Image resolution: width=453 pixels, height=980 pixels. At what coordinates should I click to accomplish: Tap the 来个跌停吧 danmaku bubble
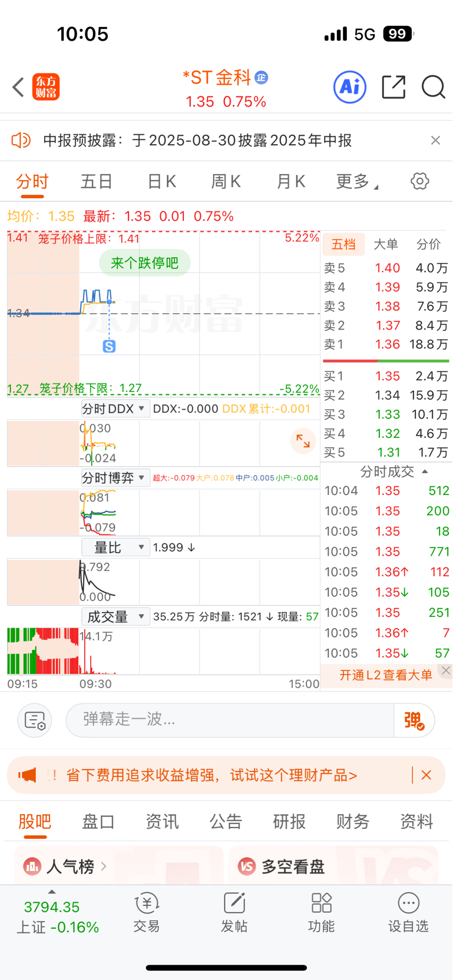click(x=145, y=263)
